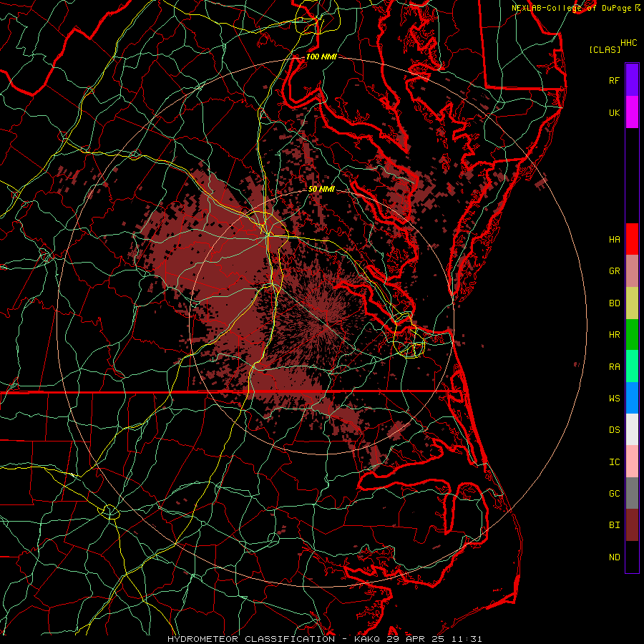Click the RF purple legend swatch
This screenshot has width=644, height=644.
coord(632,80)
